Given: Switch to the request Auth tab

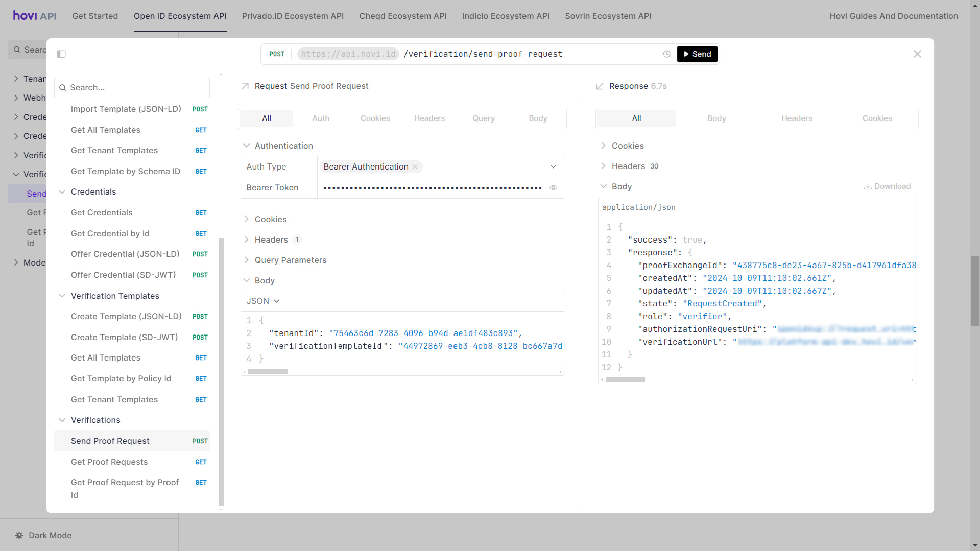Looking at the screenshot, I should 321,118.
